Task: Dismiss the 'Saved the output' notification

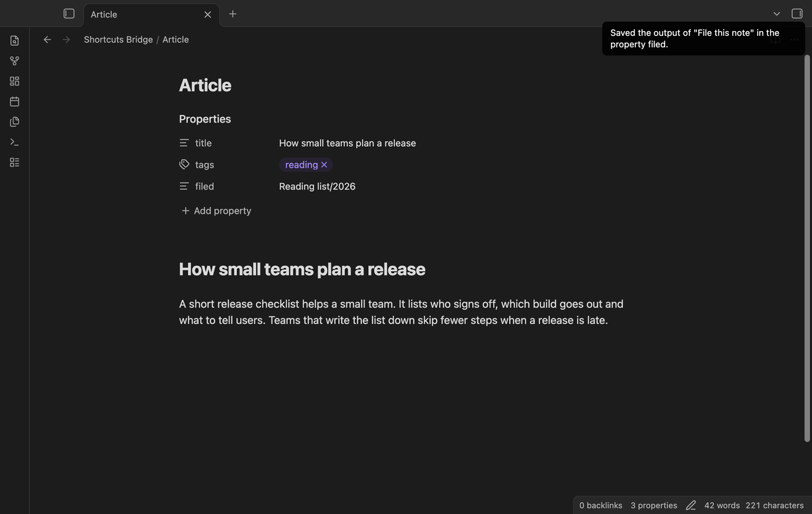Action: (703, 39)
